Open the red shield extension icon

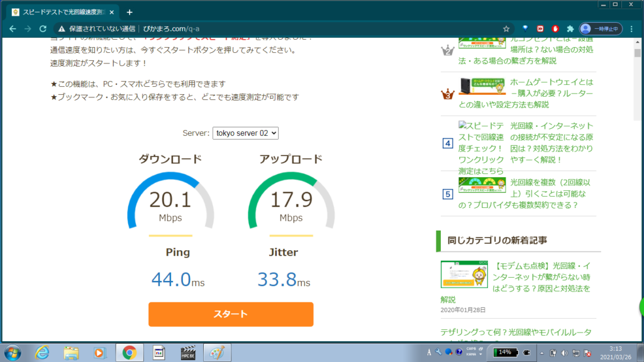(555, 29)
